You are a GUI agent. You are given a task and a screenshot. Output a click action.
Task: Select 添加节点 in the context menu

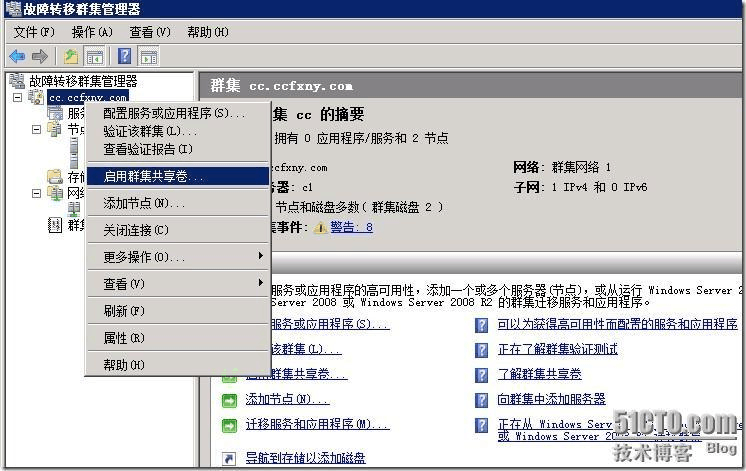coord(144,203)
